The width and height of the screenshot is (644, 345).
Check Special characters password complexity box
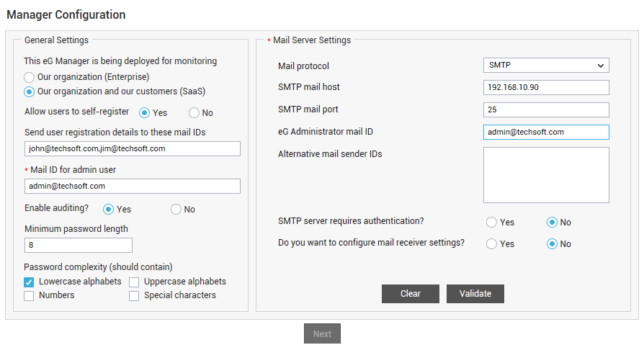[x=134, y=296]
